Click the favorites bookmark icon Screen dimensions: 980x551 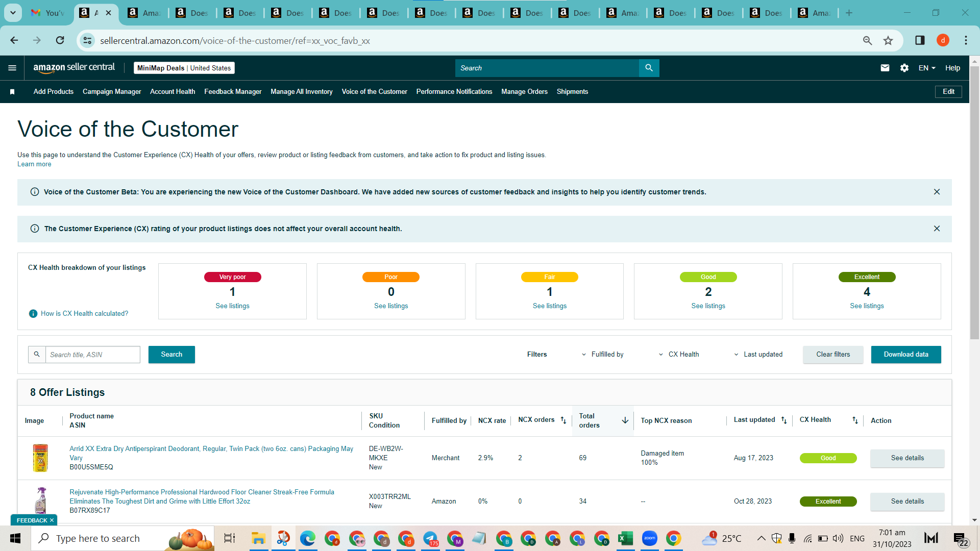click(x=12, y=92)
